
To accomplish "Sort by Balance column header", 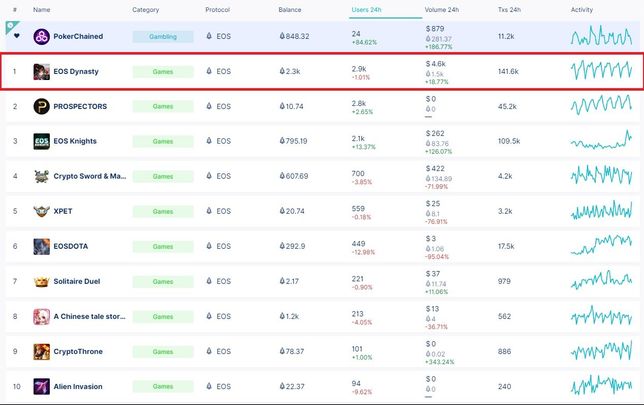I will pos(290,9).
